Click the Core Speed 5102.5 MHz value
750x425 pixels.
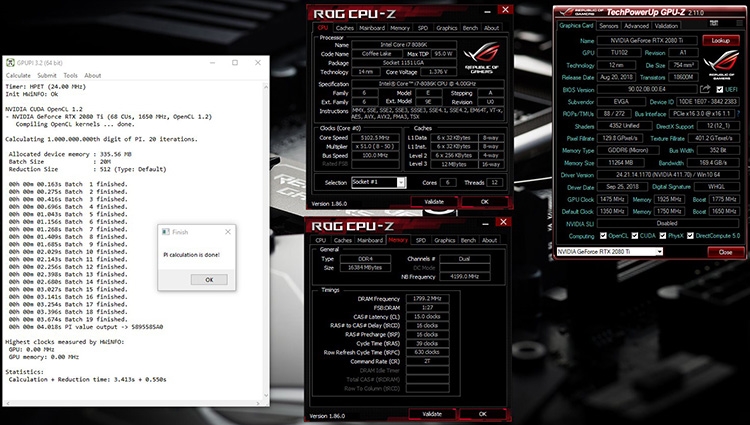point(375,138)
